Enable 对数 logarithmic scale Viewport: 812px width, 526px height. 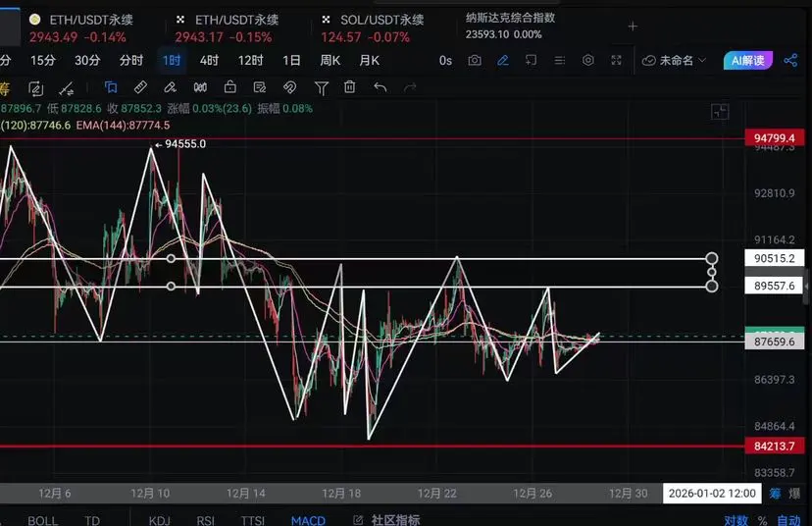point(736,520)
